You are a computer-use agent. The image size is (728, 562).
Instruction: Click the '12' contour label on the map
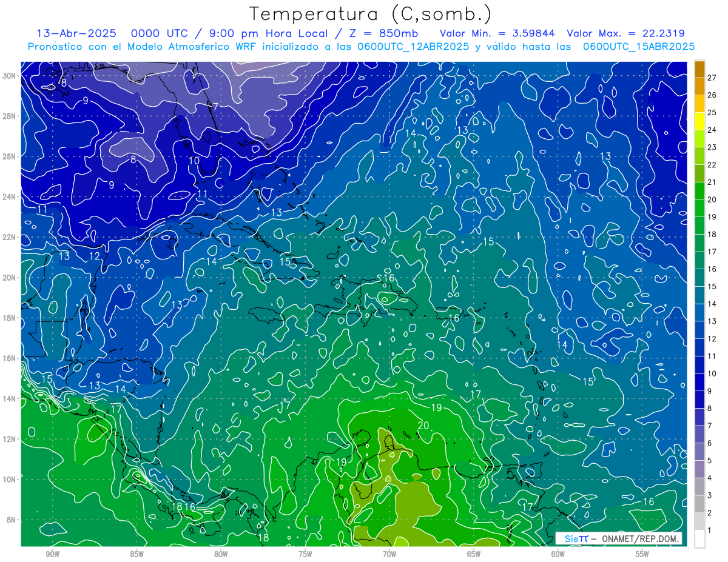[x=95, y=256]
